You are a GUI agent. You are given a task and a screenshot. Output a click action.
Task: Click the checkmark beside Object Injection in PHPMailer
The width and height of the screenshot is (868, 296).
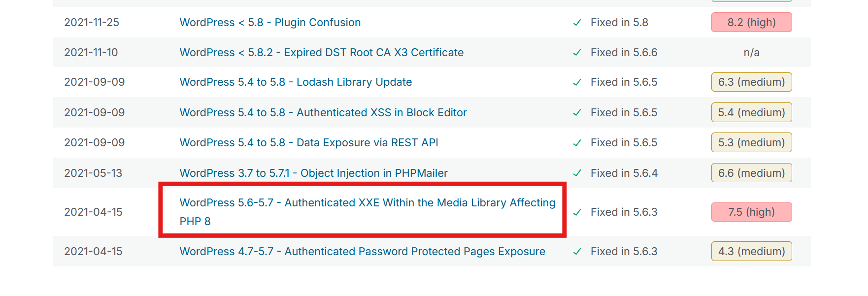point(577,173)
